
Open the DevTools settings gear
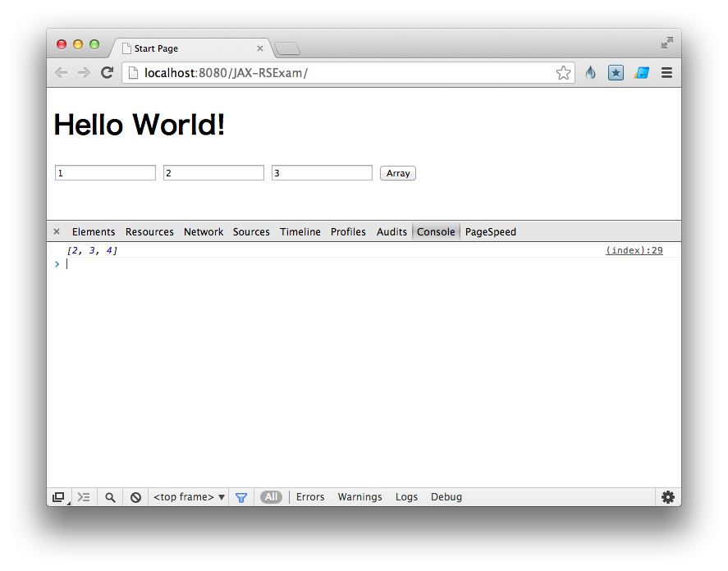coord(668,497)
